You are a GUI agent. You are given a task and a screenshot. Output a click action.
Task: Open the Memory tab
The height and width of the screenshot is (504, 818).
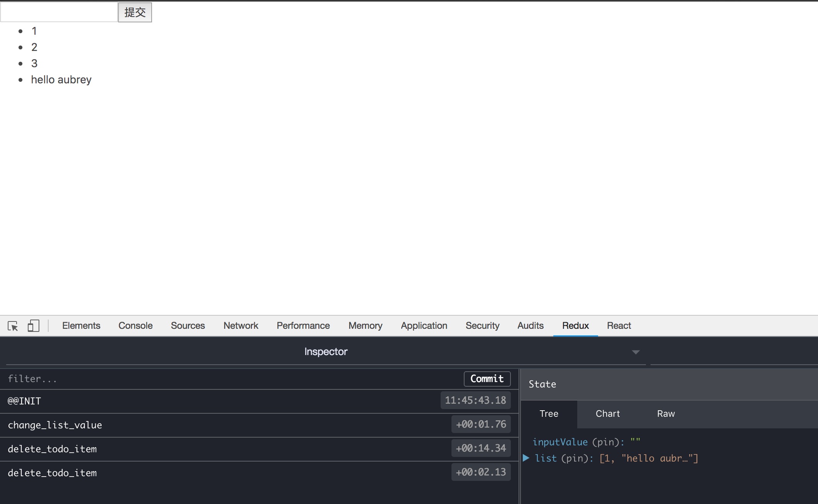click(x=365, y=326)
